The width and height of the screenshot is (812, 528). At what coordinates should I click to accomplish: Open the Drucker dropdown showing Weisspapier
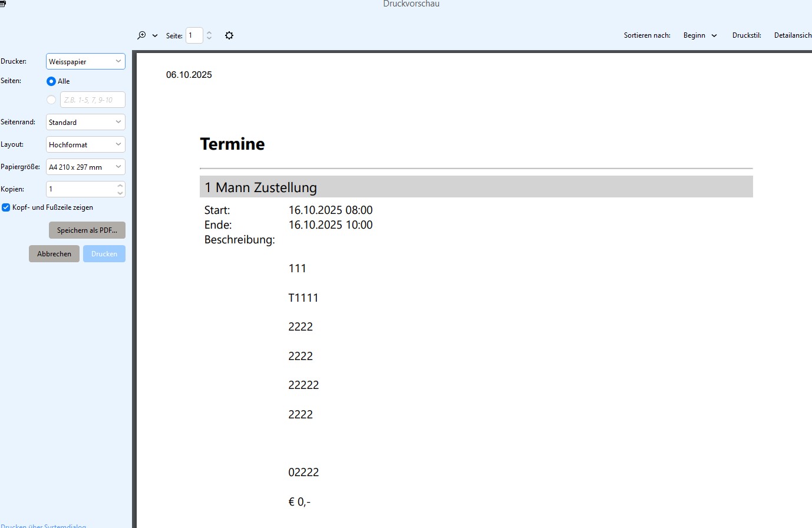[85, 61]
